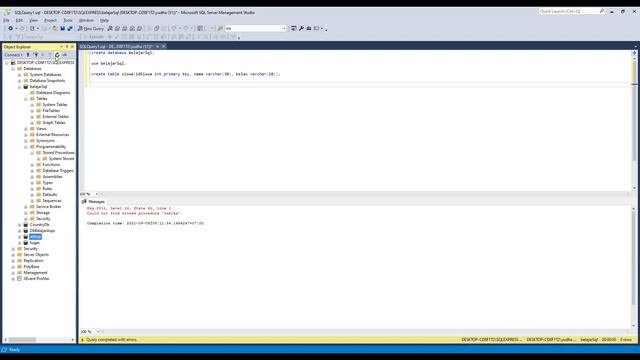This screenshot has height=360, width=640.
Task: Open the Project menu
Action: pyautogui.click(x=51, y=20)
